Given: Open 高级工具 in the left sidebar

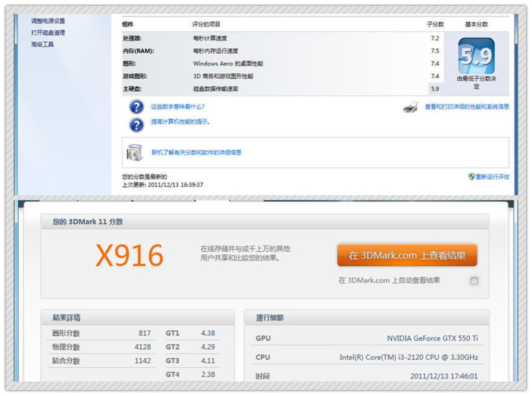Looking at the screenshot, I should [x=43, y=45].
